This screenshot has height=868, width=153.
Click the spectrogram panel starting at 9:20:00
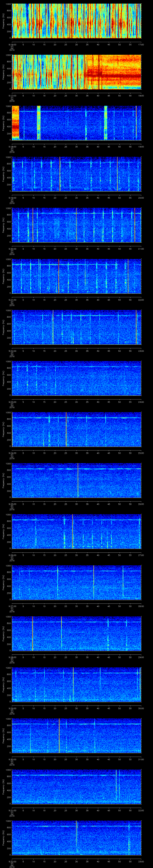pyautogui.click(x=76, y=225)
